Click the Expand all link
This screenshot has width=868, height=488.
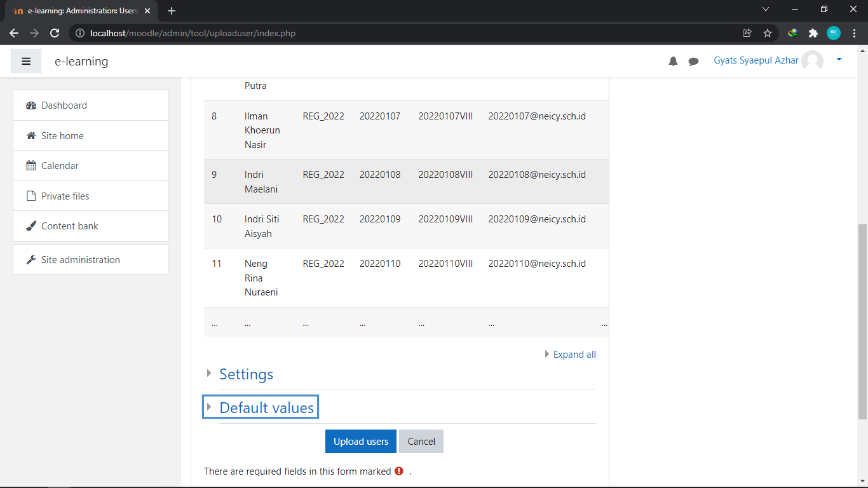tap(574, 355)
